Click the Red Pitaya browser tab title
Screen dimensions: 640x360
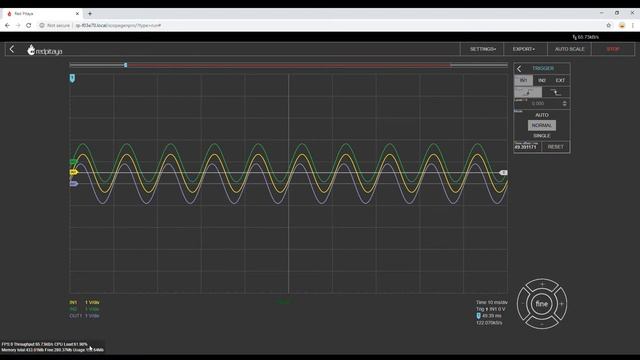pyautogui.click(x=24, y=13)
